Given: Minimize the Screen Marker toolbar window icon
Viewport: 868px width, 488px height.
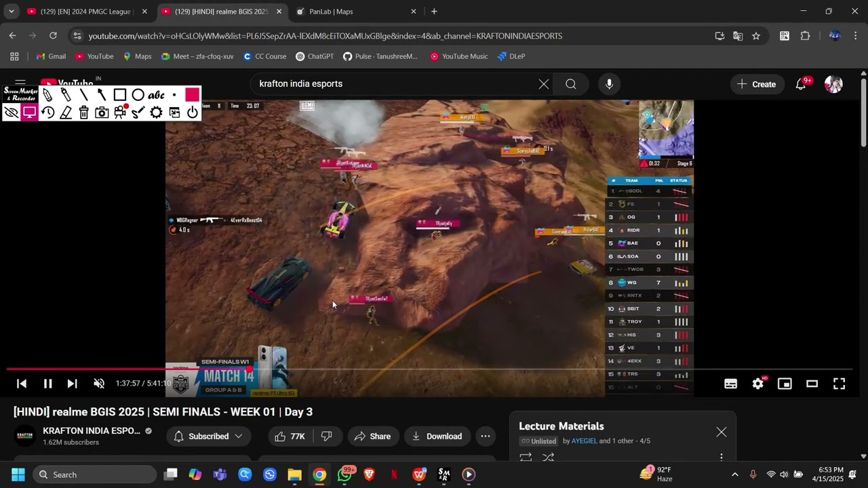Looking at the screenshot, I should [x=174, y=113].
